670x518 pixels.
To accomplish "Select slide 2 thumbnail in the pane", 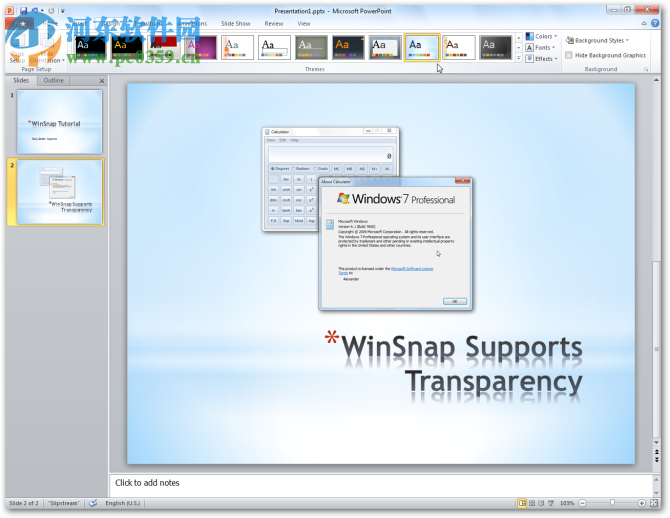I will click(x=60, y=192).
